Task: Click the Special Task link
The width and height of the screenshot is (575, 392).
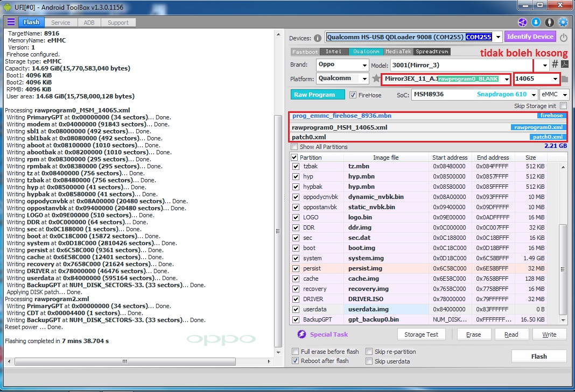Action: click(x=328, y=334)
